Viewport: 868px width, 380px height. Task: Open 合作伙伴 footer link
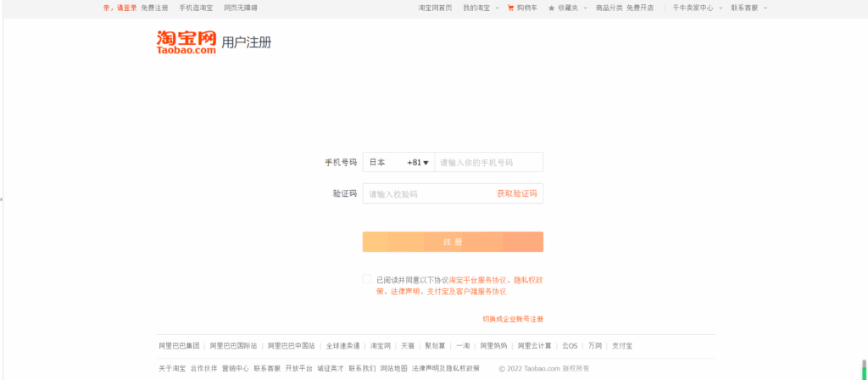click(203, 368)
